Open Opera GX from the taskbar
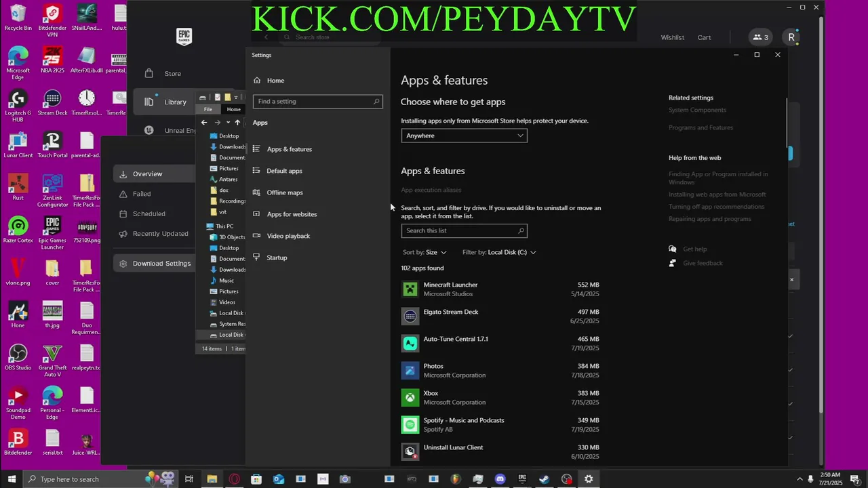This screenshot has height=488, width=868. pyautogui.click(x=234, y=479)
